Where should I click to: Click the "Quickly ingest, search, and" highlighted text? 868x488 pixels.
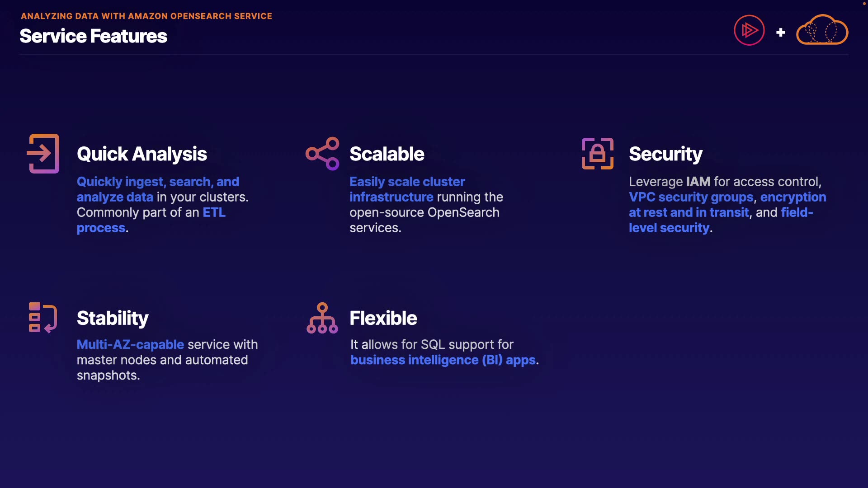158,182
